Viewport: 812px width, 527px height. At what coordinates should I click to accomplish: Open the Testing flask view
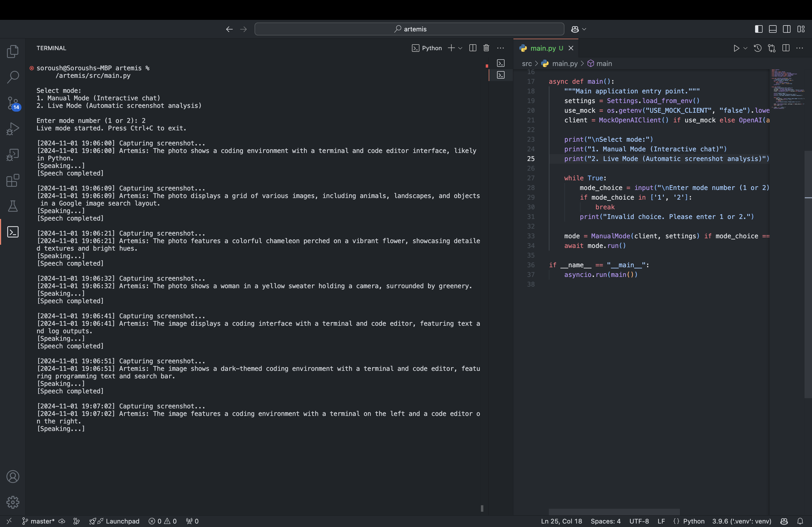13,206
